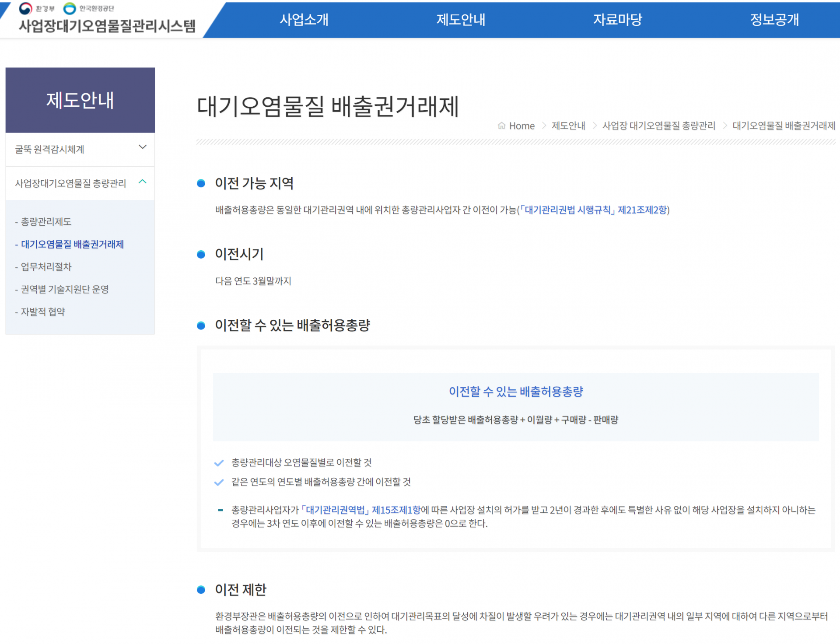The width and height of the screenshot is (840, 644).
Task: Select 대기오염물질 배출권거래제 in sidebar
Action: point(70,244)
